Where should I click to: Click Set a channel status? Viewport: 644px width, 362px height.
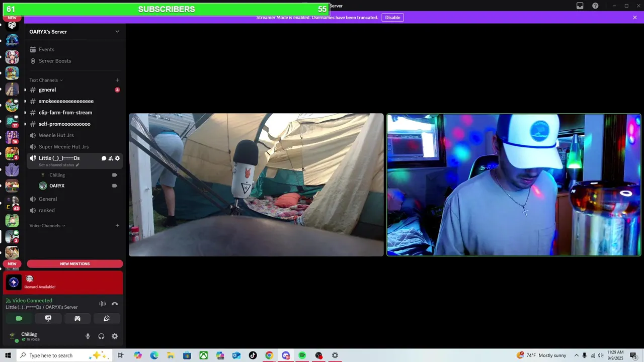pos(59,165)
